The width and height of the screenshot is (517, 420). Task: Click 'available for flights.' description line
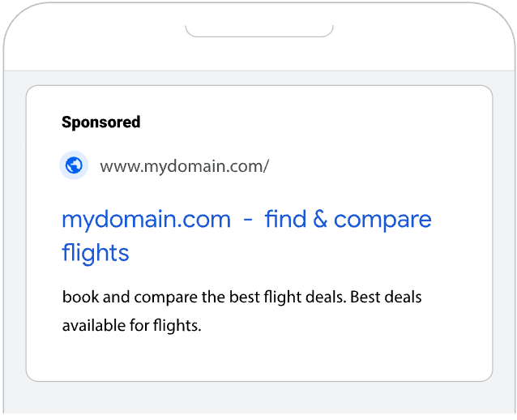(x=131, y=326)
